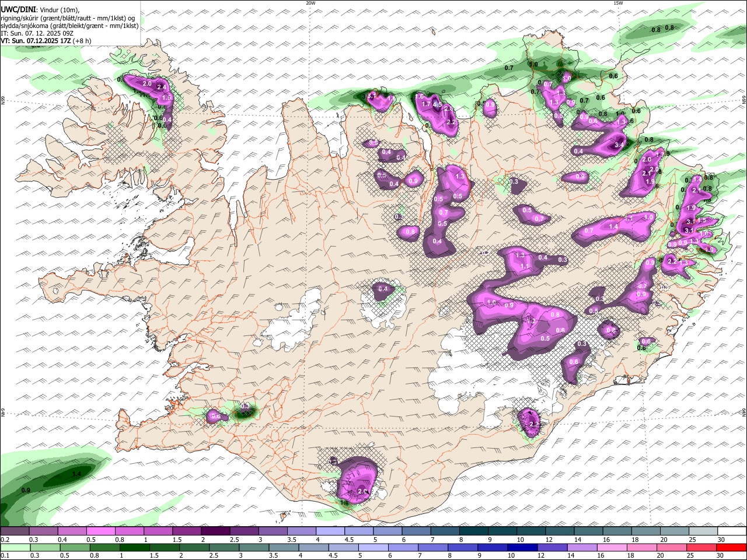
Task: Click the "20W" longitude label
Action: (x=310, y=3)
